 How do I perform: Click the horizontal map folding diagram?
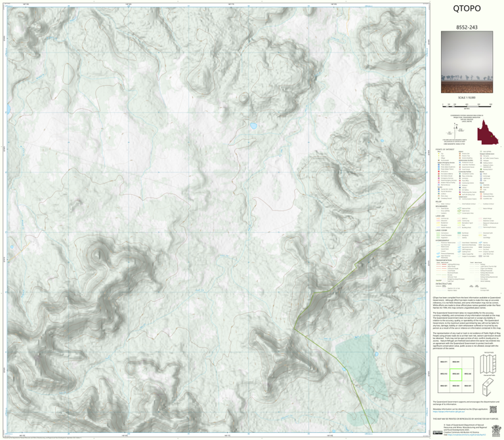coord(488,363)
